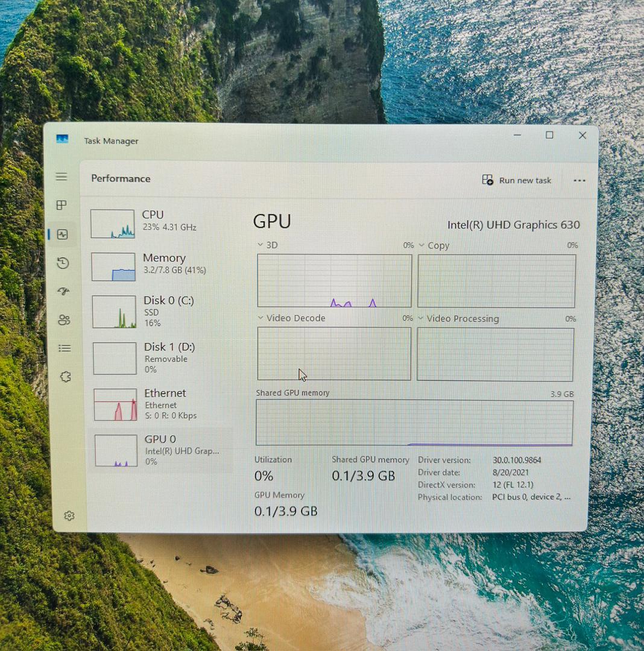Image resolution: width=644 pixels, height=651 pixels.
Task: Open Task Manager settings gear
Action: 69,515
